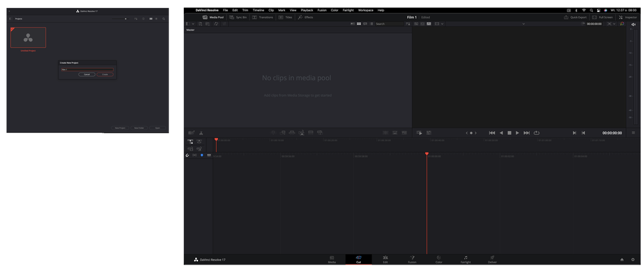This screenshot has height=272, width=644.
Task: Open macOS Wi-Fi status icon
Action: 584,10
